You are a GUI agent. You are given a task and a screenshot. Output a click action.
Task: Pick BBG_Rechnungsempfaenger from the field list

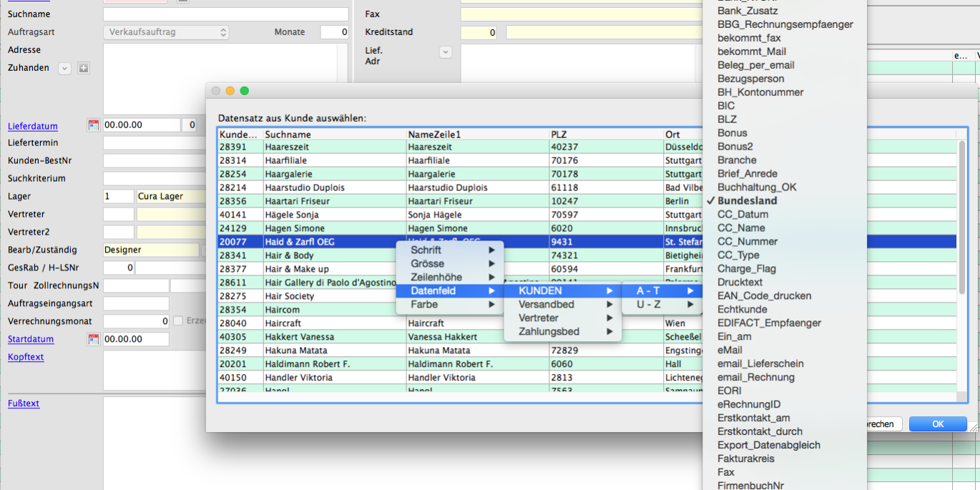[785, 24]
